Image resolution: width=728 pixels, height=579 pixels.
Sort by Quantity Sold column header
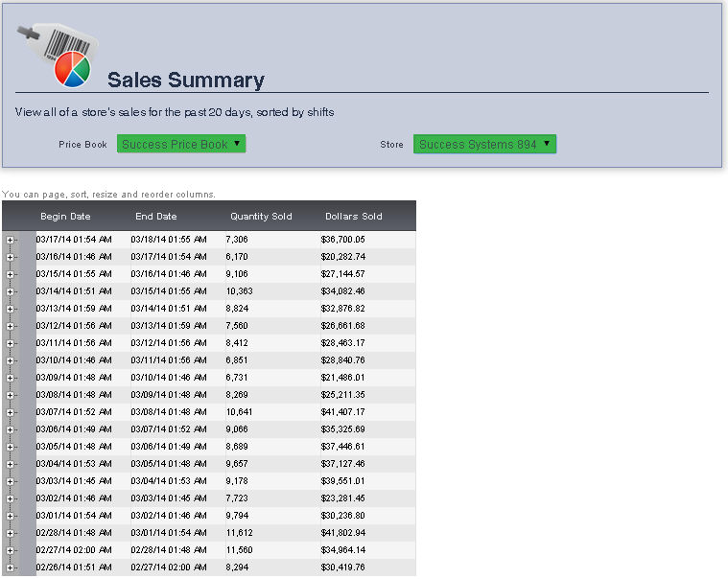click(x=261, y=217)
